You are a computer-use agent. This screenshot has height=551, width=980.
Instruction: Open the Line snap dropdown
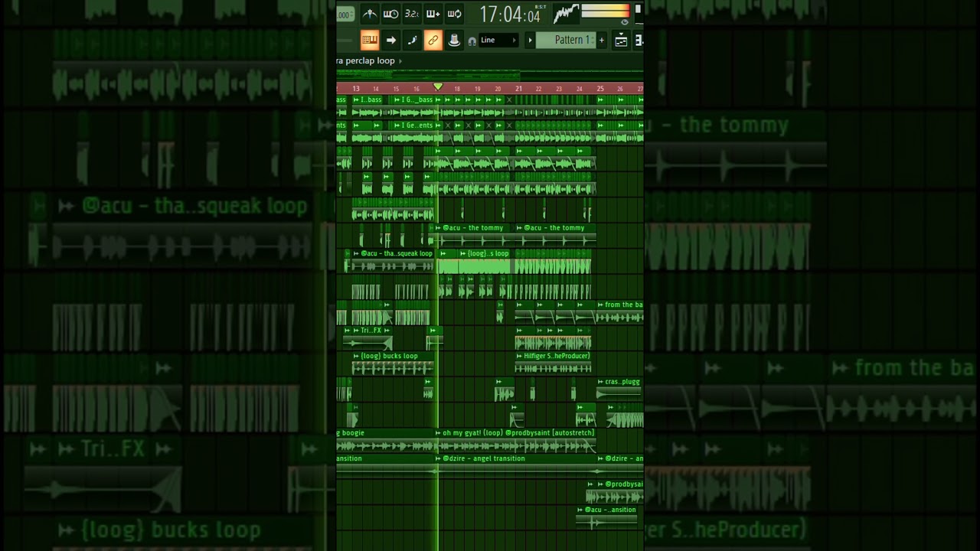[498, 40]
